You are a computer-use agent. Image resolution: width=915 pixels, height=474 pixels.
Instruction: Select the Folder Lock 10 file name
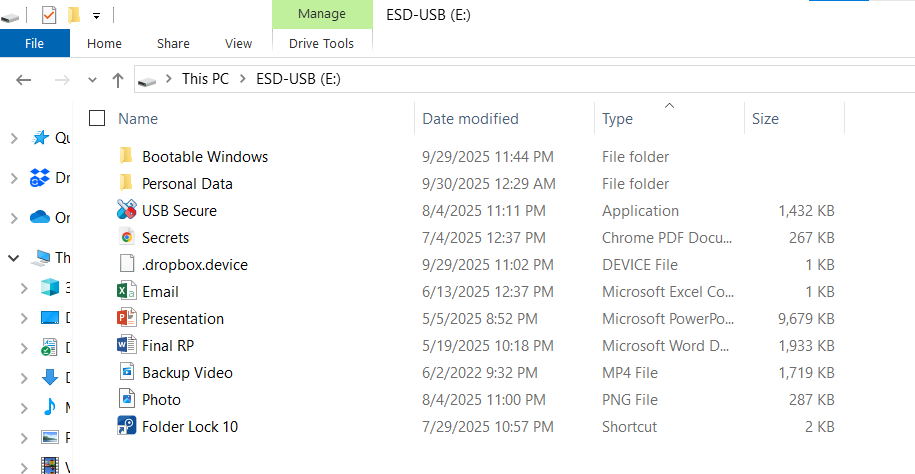coord(190,427)
